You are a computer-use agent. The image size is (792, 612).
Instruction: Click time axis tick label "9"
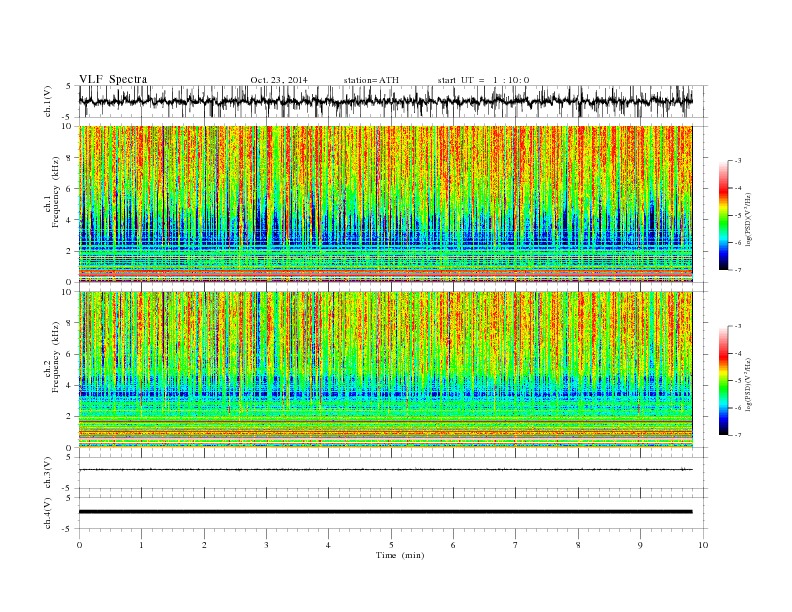coord(640,545)
